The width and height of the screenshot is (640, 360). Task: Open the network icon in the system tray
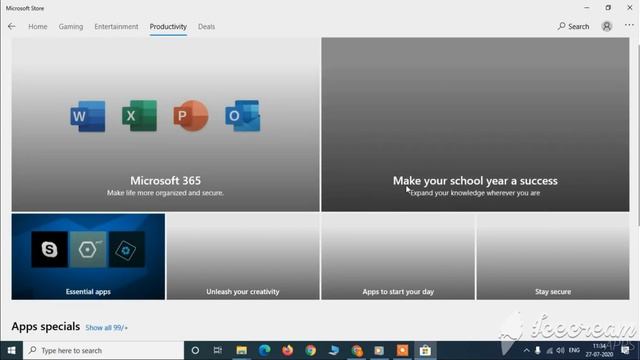click(x=549, y=351)
